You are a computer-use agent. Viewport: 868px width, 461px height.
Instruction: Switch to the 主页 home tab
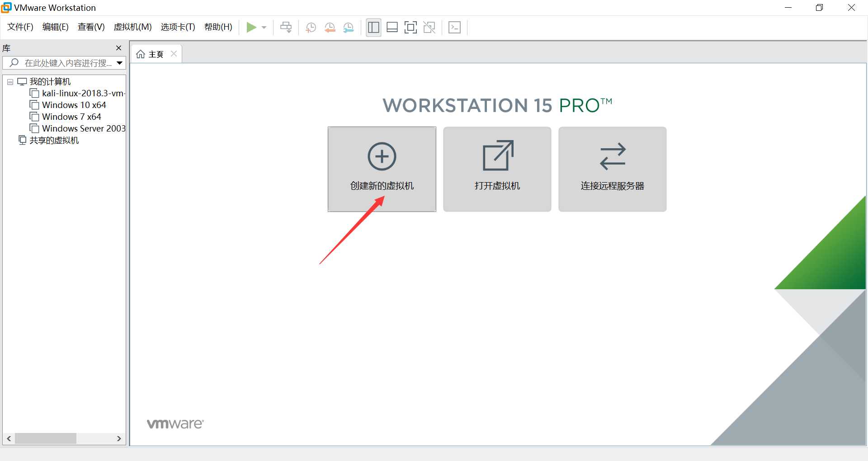pos(156,54)
